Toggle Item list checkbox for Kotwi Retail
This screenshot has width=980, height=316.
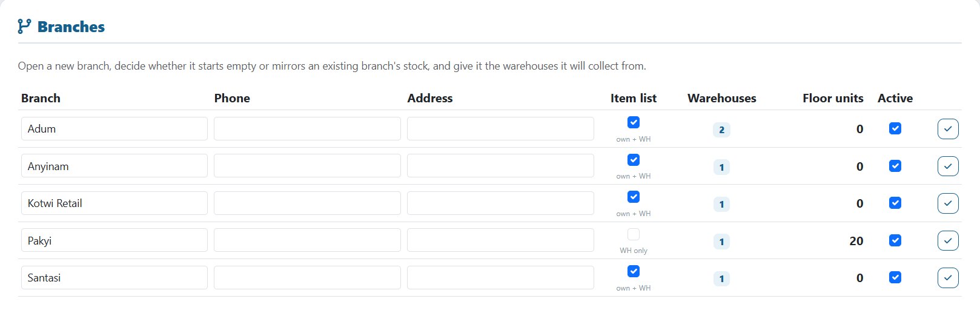[x=634, y=197]
